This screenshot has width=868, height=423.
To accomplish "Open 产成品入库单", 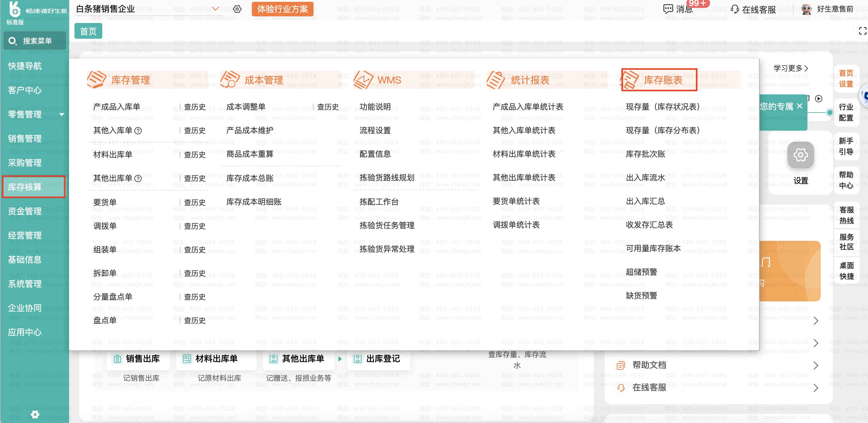I will [117, 107].
